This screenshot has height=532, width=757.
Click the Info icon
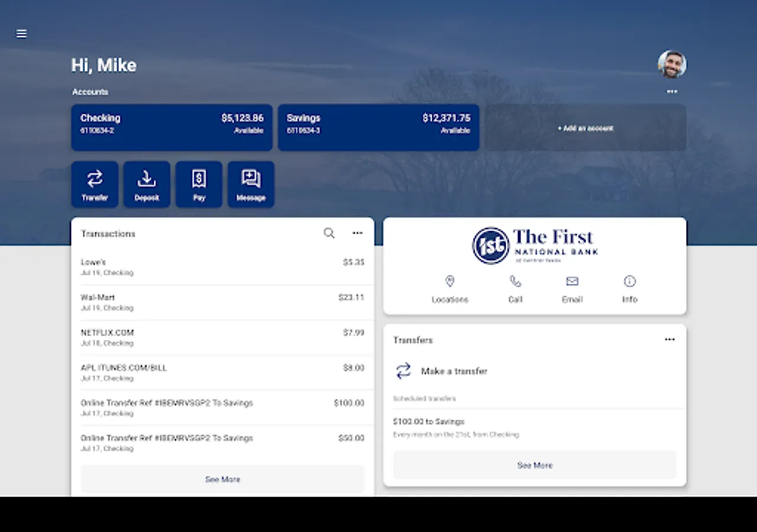click(x=629, y=281)
